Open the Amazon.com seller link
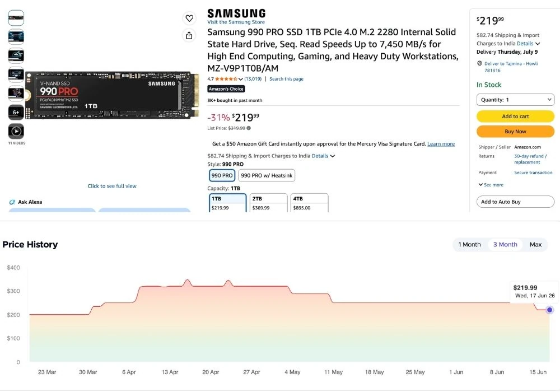 pos(528,147)
